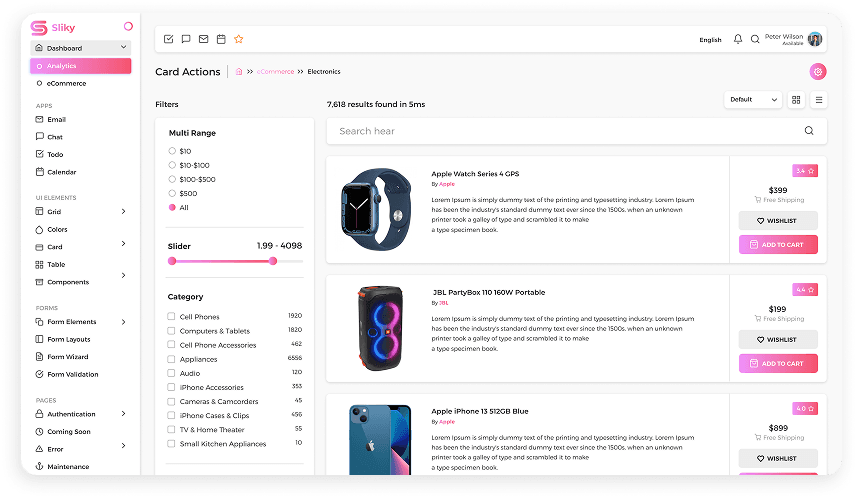Check the Appliances category checkbox
This screenshot has width=857, height=498.
pyautogui.click(x=172, y=359)
